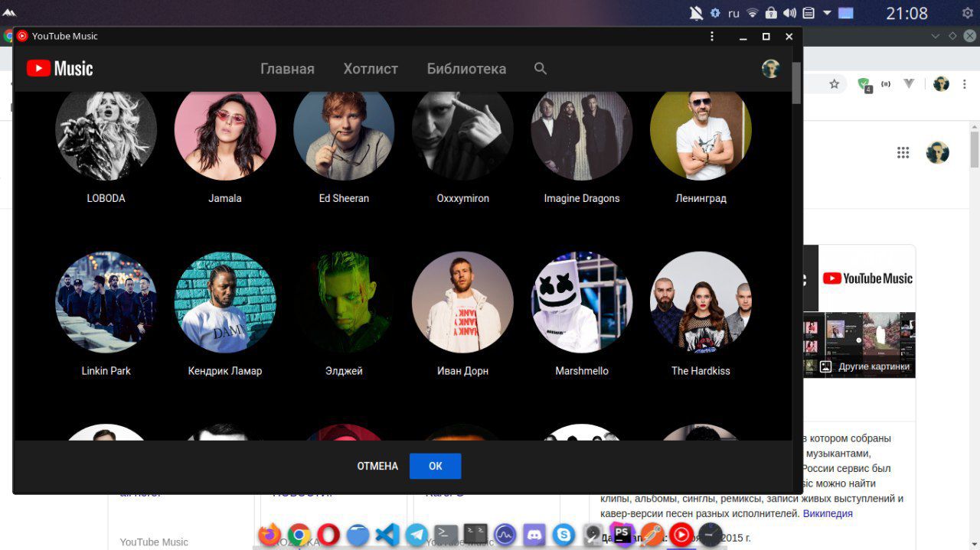Launch Telegram from the dock
The width and height of the screenshot is (980, 550).
[x=416, y=534]
